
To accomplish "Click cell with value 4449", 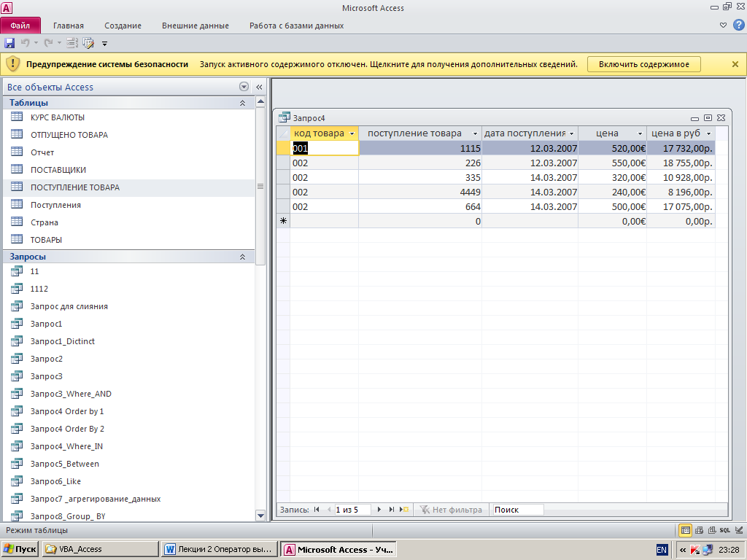I will click(x=419, y=192).
